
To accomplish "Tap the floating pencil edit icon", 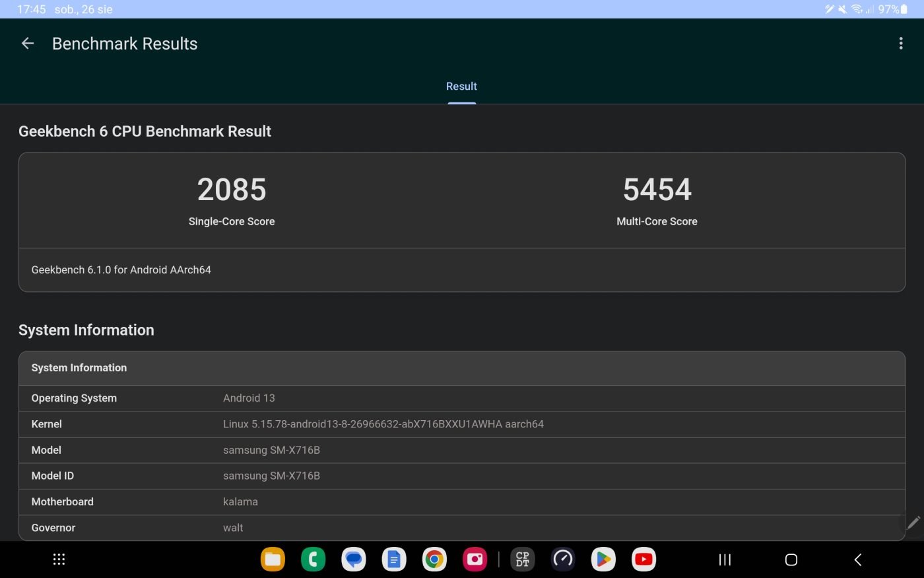I will (913, 523).
